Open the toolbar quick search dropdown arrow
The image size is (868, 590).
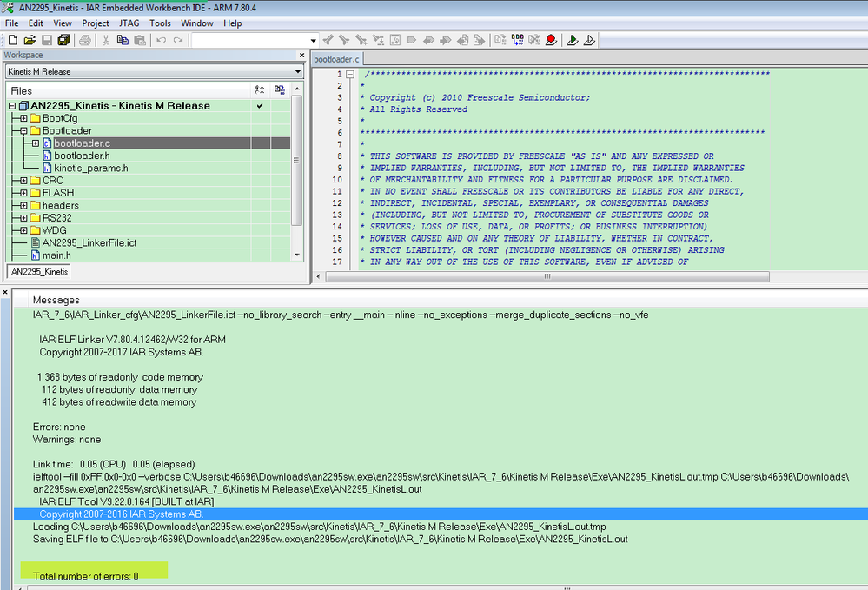pos(313,40)
